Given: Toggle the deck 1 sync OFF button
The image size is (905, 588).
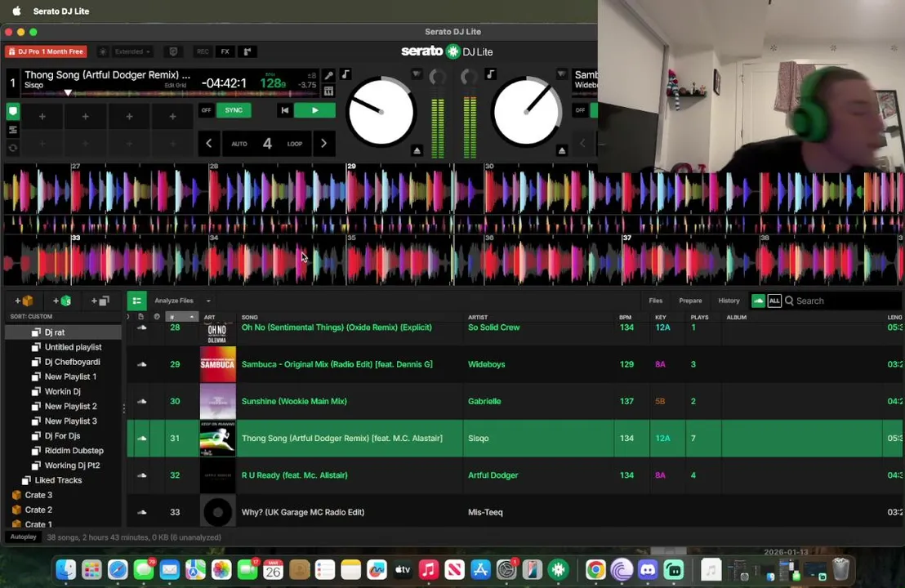Looking at the screenshot, I should click(206, 110).
